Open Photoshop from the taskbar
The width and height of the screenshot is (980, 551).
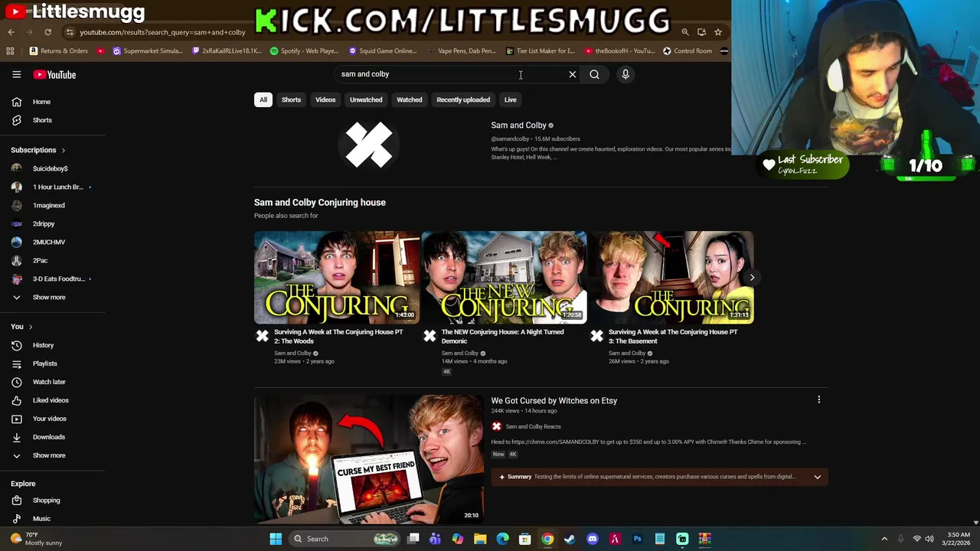click(637, 539)
